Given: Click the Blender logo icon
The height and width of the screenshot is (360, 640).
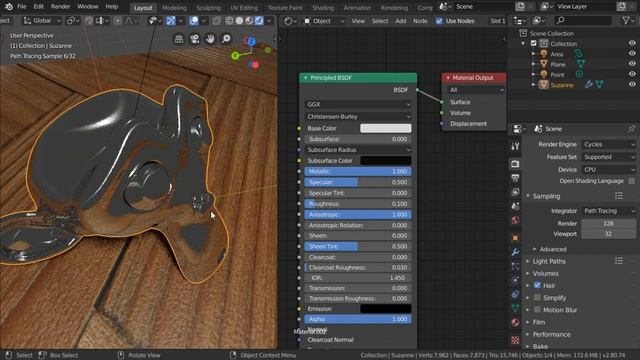Looking at the screenshot, I should click(8, 7).
